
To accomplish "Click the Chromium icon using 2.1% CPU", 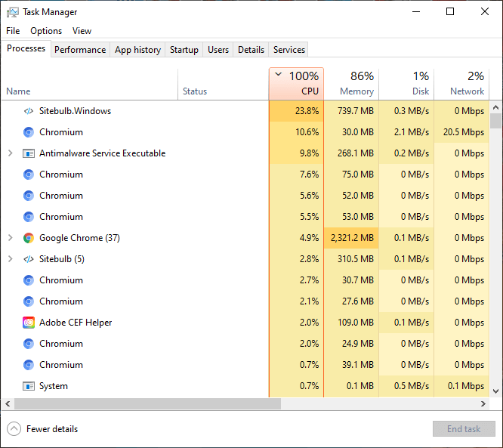I will coord(29,301).
